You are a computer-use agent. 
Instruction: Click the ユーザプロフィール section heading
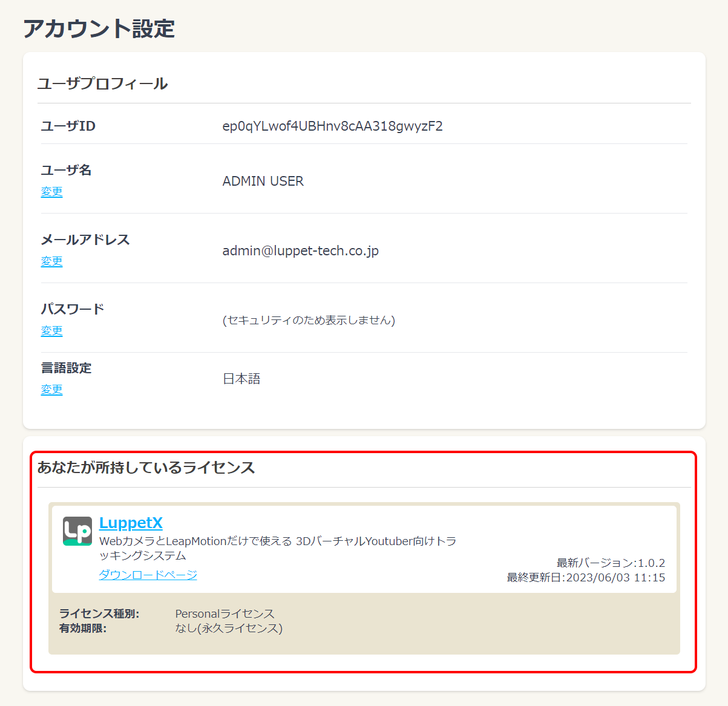pos(102,83)
